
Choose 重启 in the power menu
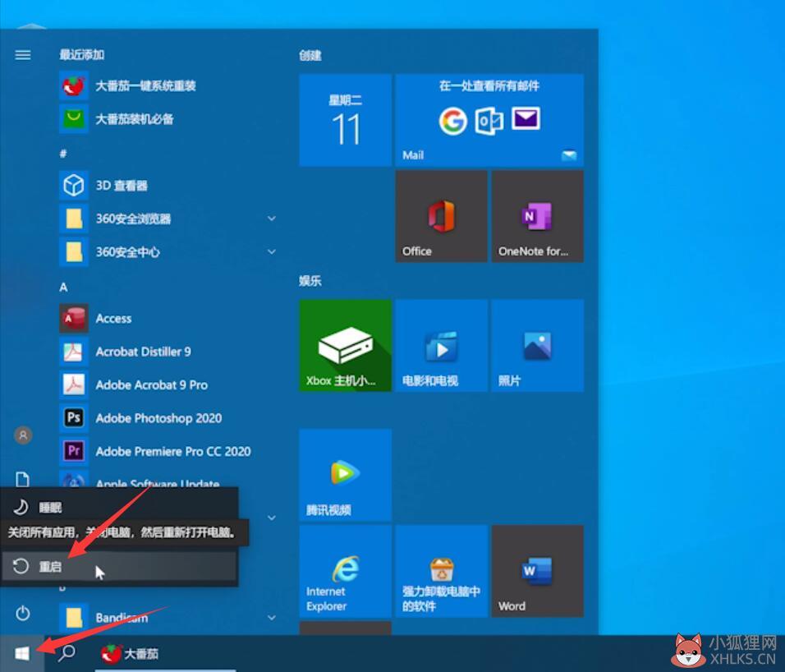119,567
